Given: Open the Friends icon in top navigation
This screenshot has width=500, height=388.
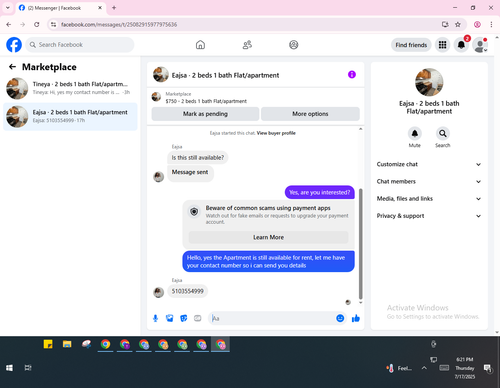Looking at the screenshot, I should click(247, 45).
